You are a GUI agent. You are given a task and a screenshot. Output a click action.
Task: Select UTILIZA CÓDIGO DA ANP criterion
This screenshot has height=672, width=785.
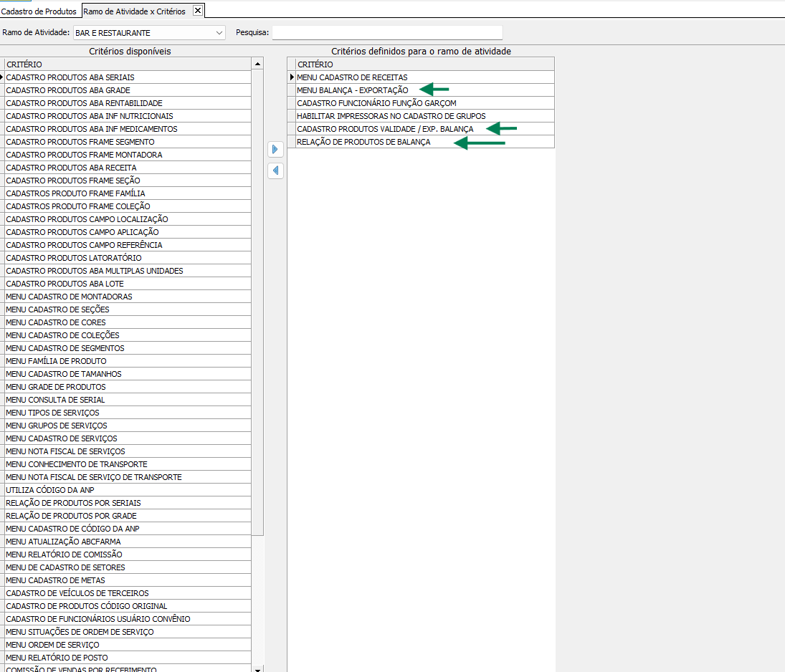50,490
